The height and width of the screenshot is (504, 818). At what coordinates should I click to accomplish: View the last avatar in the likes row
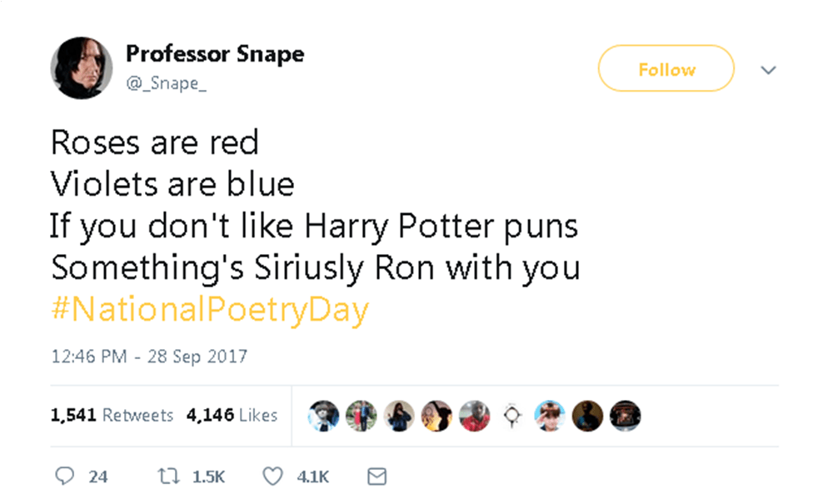click(x=625, y=415)
